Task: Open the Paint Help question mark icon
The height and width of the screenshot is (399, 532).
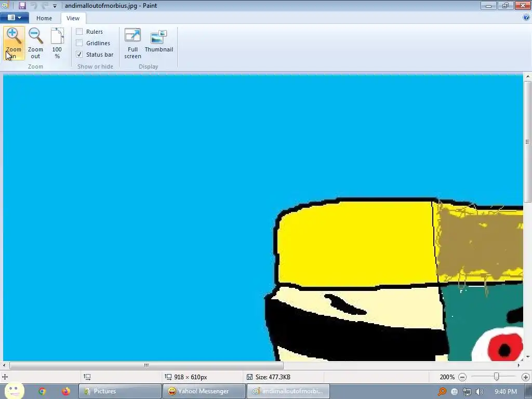Action: coord(526,18)
